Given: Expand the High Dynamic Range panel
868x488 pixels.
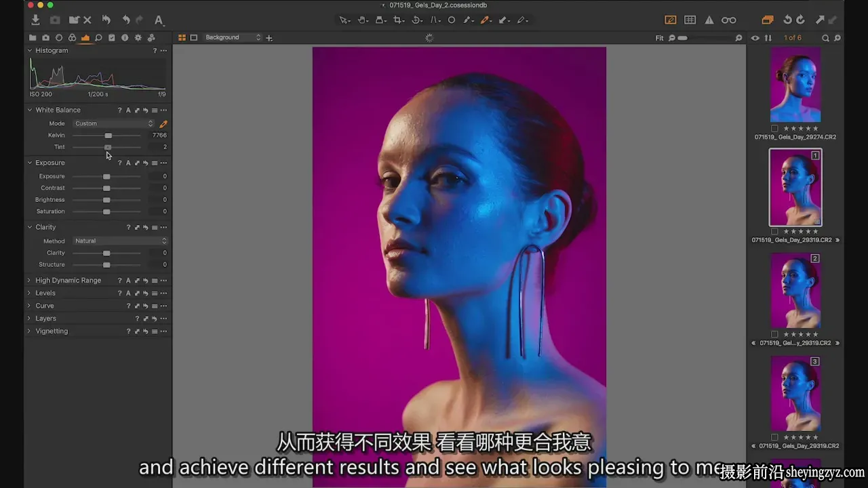Looking at the screenshot, I should pyautogui.click(x=29, y=280).
